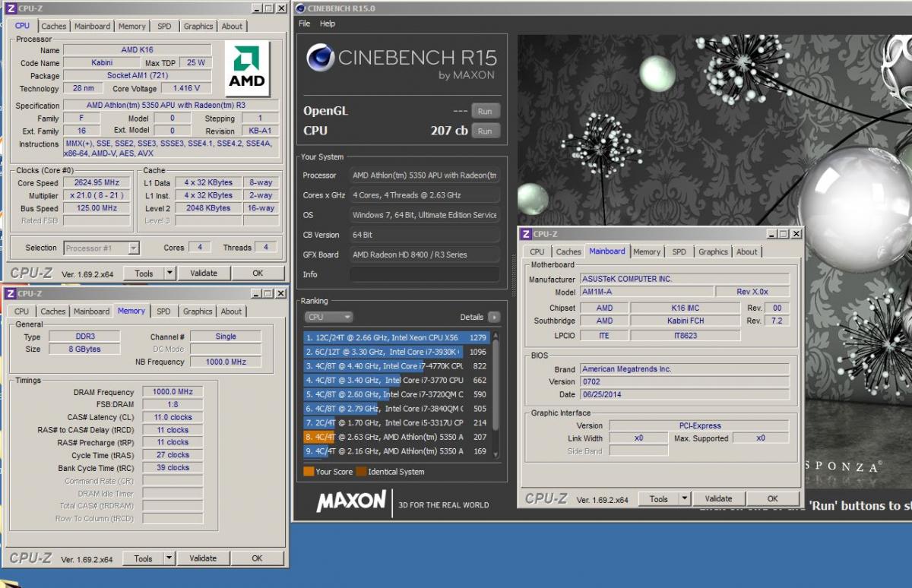Click the 207 cb CPU score
The width and height of the screenshot is (912, 588).
tap(448, 131)
